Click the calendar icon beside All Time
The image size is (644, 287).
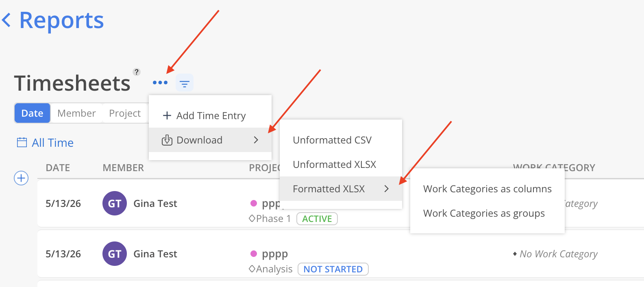tap(22, 142)
